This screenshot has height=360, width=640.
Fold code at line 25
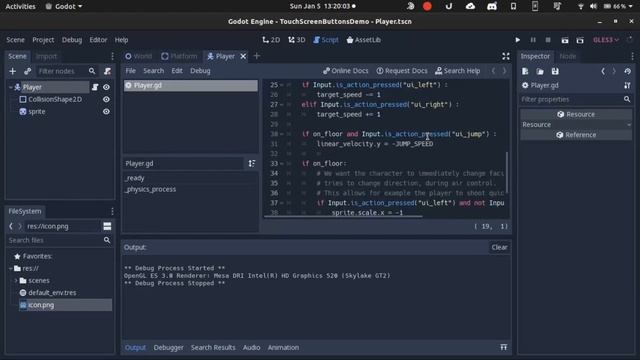(282, 85)
